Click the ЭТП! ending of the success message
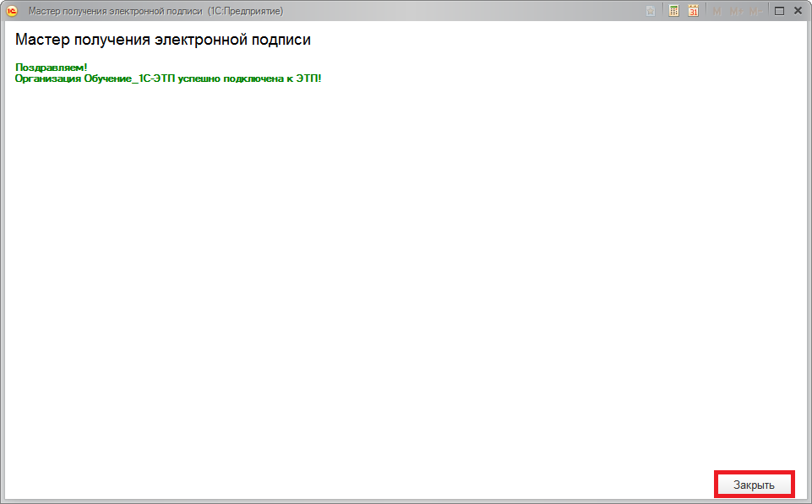Image resolution: width=812 pixels, height=504 pixels. pos(309,78)
